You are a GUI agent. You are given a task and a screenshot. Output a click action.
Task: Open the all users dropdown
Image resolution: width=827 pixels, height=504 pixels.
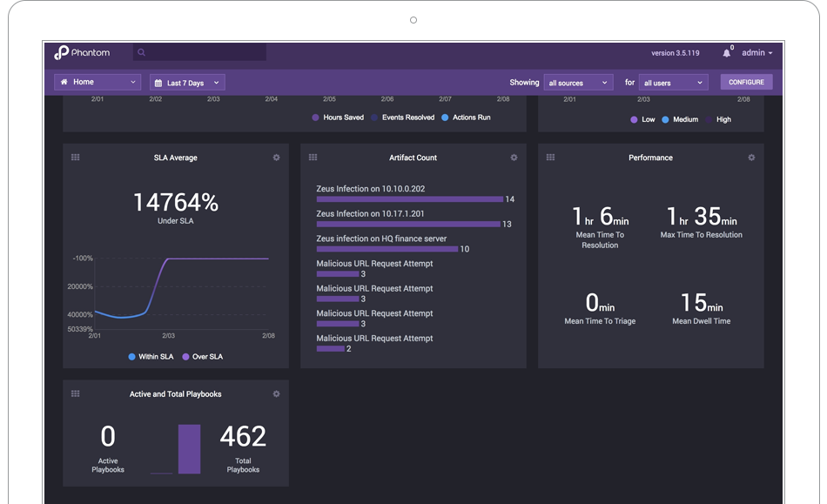point(673,82)
